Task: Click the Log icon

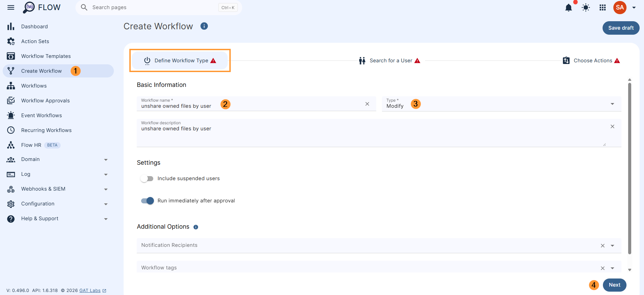Action: point(11,174)
